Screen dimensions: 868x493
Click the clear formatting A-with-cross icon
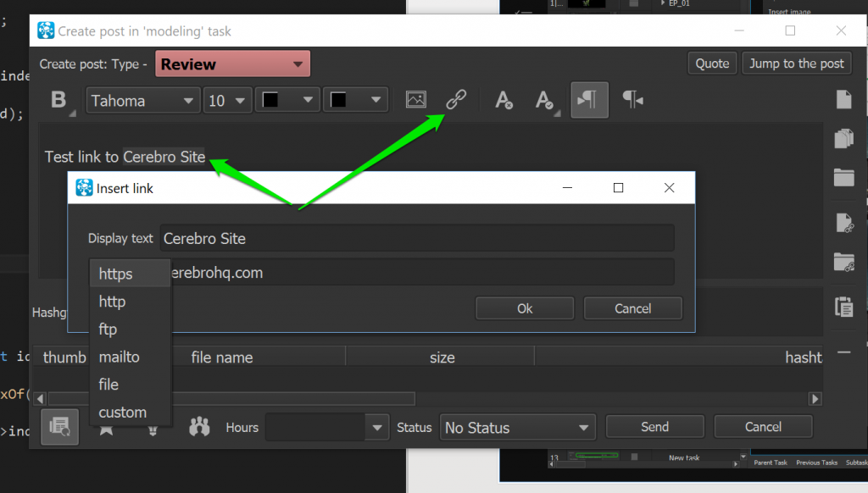(504, 100)
